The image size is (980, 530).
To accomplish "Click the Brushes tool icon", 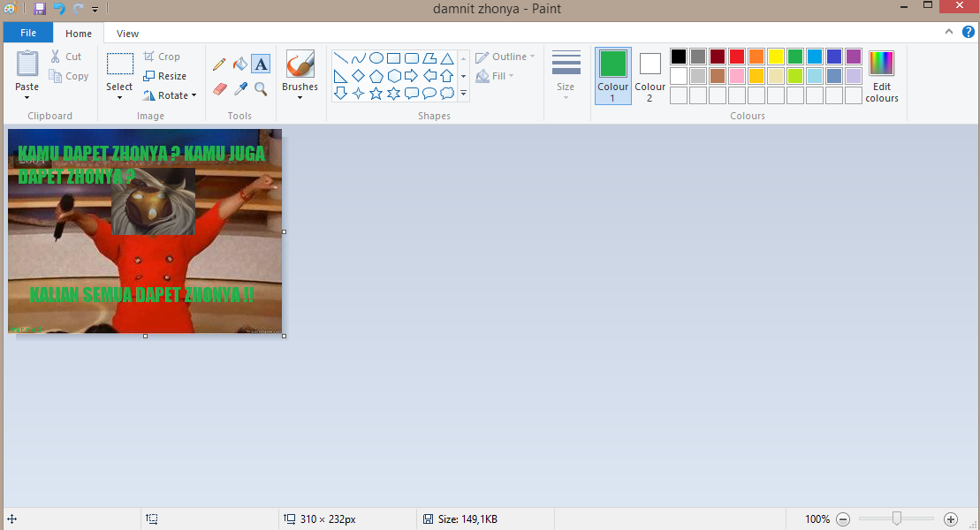I will pos(300,64).
